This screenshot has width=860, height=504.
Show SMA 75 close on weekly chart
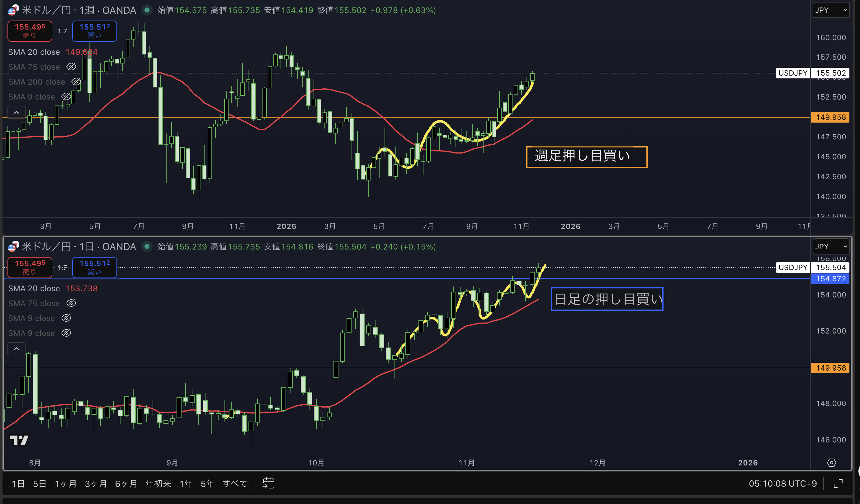click(71, 67)
